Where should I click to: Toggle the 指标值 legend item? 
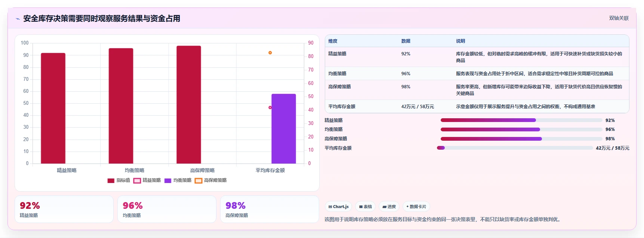coord(118,180)
